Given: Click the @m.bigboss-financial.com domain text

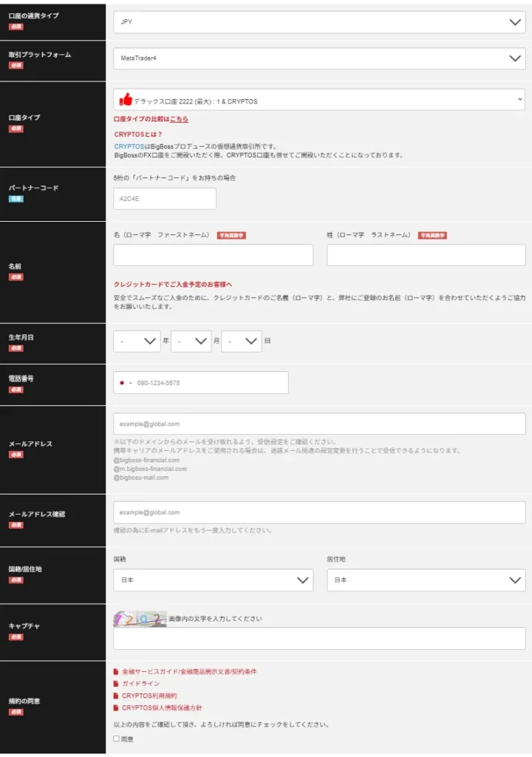Looking at the screenshot, I should [150, 469].
